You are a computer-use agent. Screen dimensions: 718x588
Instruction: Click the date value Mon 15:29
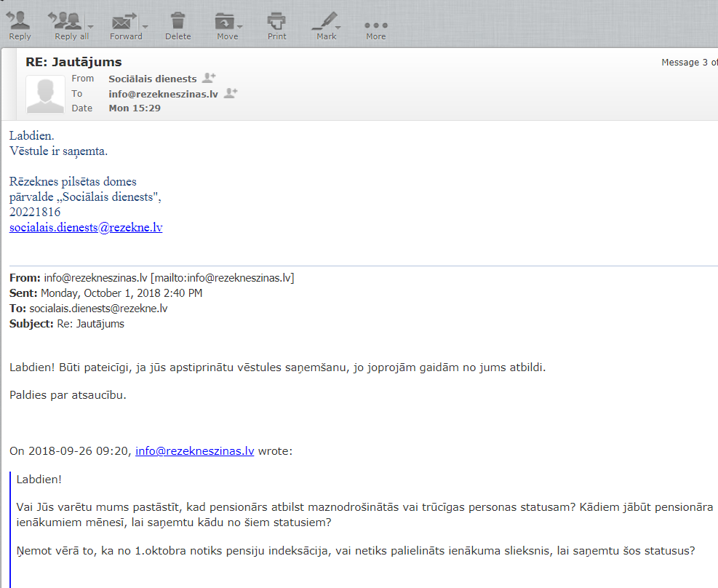(135, 108)
